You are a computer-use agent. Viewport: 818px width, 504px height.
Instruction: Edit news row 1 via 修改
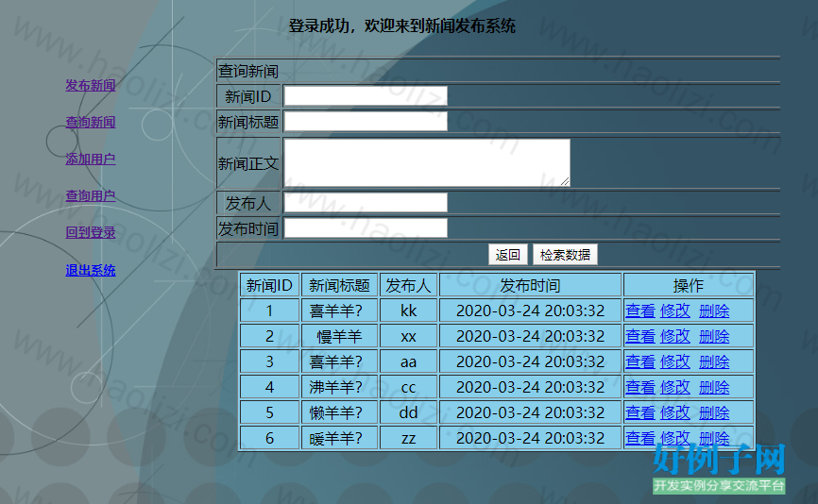tap(675, 311)
